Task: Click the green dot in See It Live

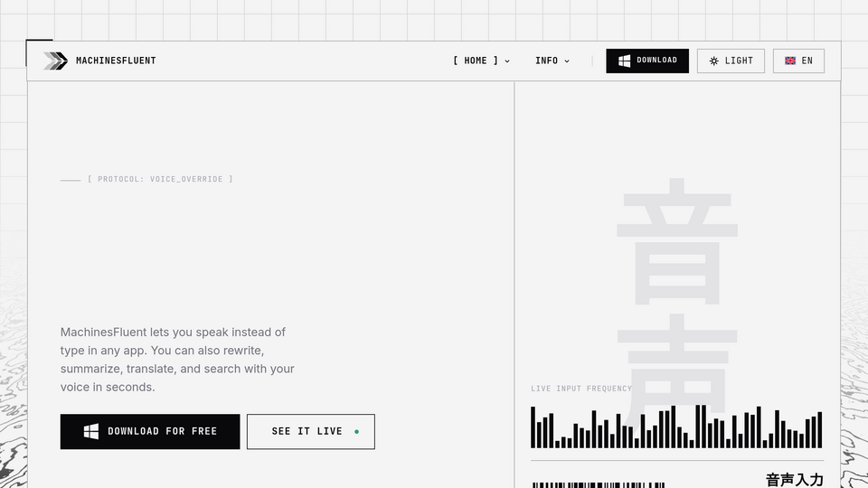Action: 356,432
